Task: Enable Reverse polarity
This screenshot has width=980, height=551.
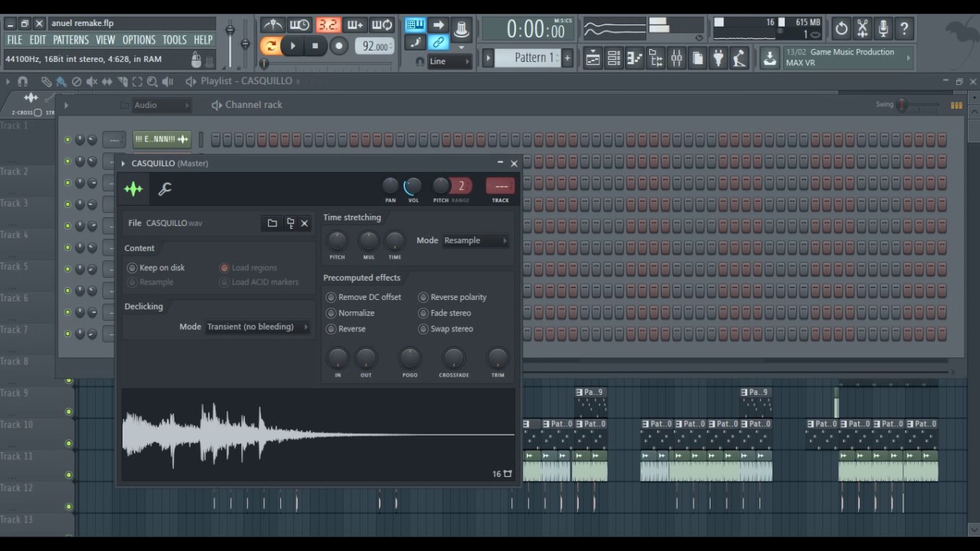Action: coord(452,297)
